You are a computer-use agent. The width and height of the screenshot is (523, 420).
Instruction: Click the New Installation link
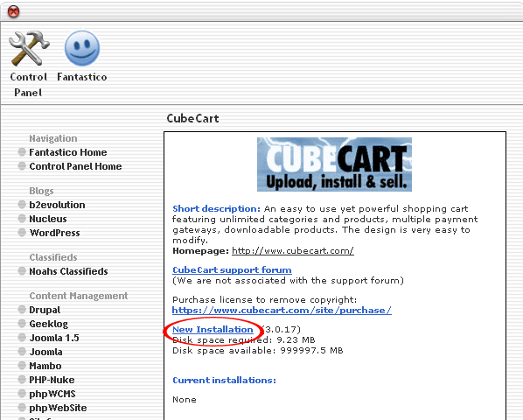click(x=213, y=330)
